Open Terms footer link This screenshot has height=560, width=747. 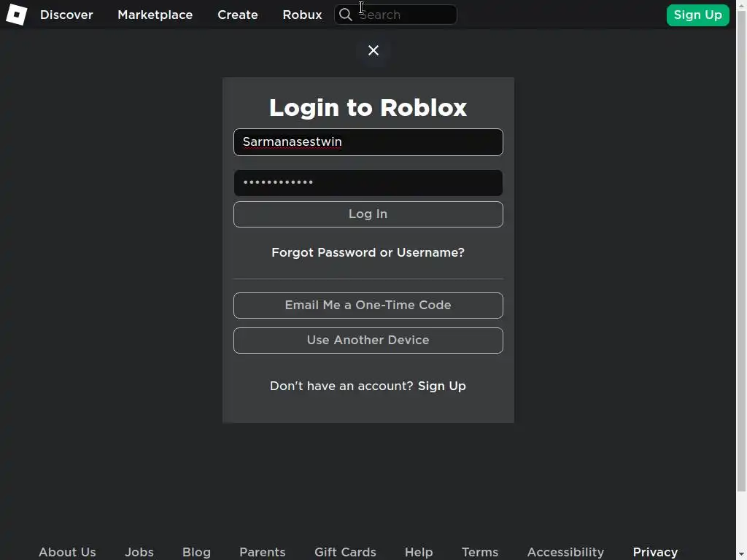480,552
